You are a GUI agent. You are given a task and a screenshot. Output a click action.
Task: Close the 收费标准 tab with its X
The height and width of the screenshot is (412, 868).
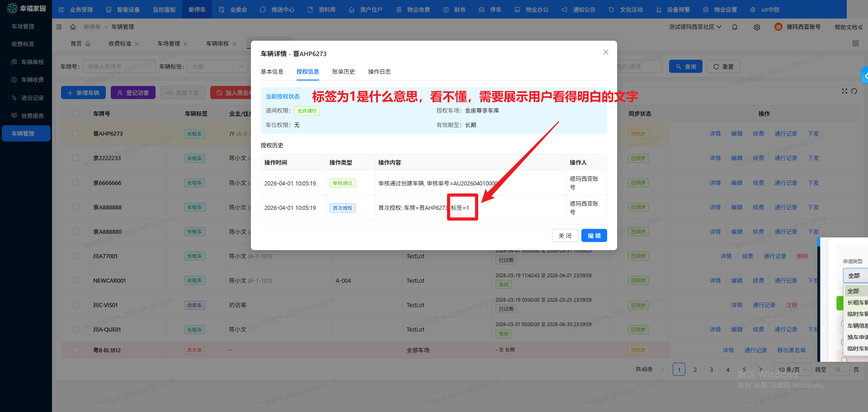coord(137,44)
